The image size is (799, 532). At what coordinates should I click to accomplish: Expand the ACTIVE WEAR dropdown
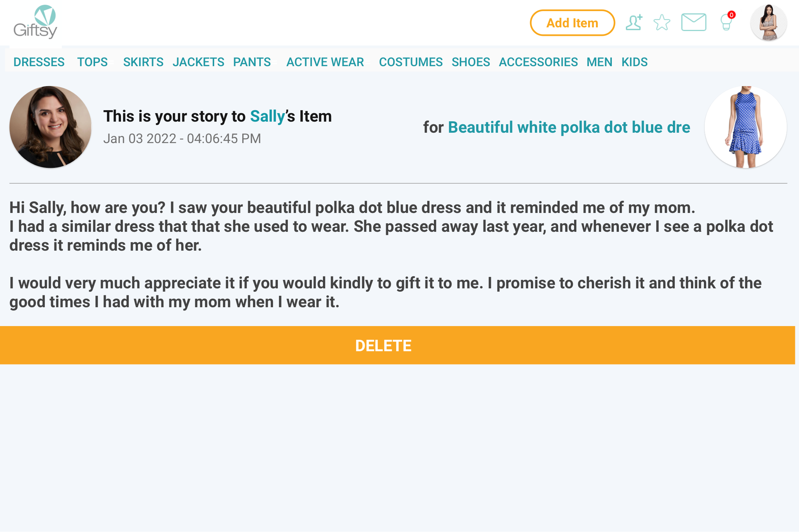[325, 62]
